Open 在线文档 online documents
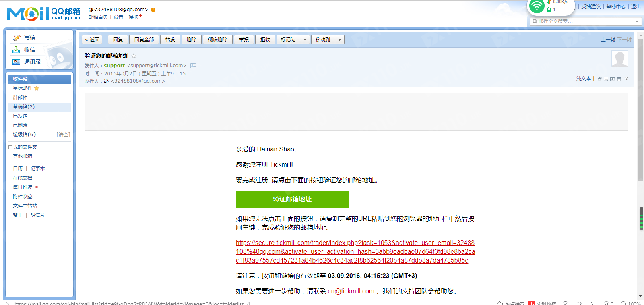Screen dimensions: 644x305 tap(23, 178)
